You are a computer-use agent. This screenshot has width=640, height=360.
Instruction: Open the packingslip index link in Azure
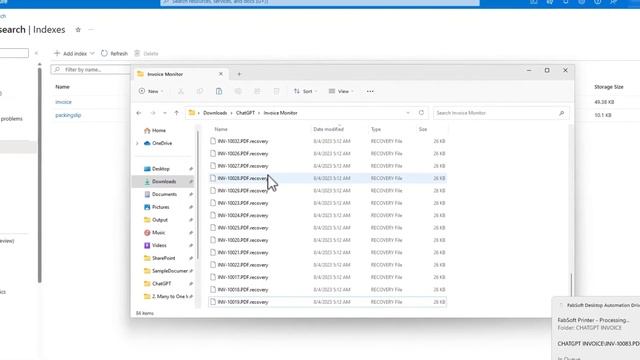(68, 115)
